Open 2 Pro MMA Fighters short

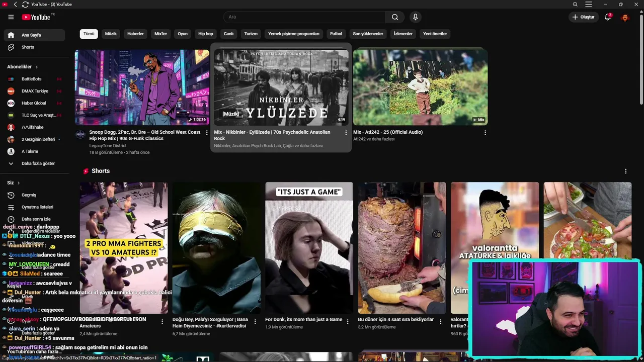coord(124,248)
